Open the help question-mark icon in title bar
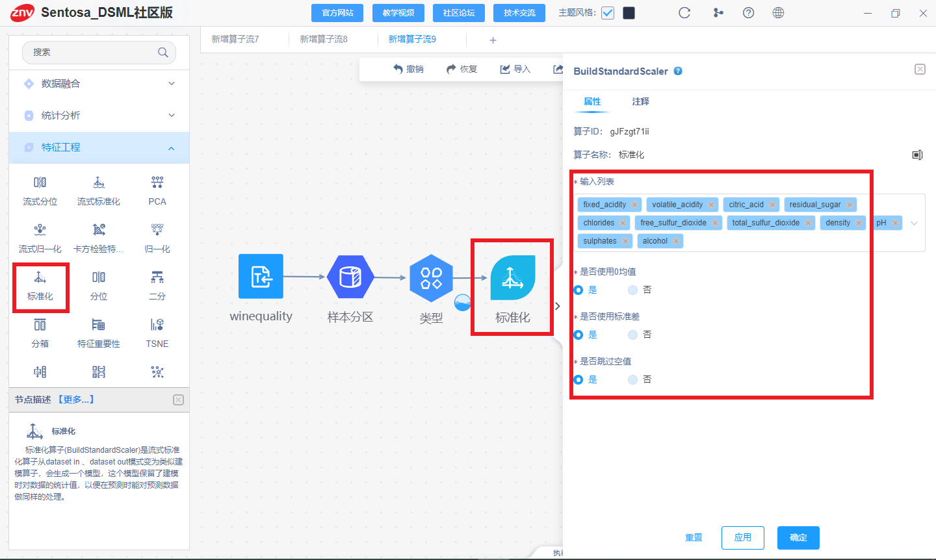 click(x=748, y=13)
